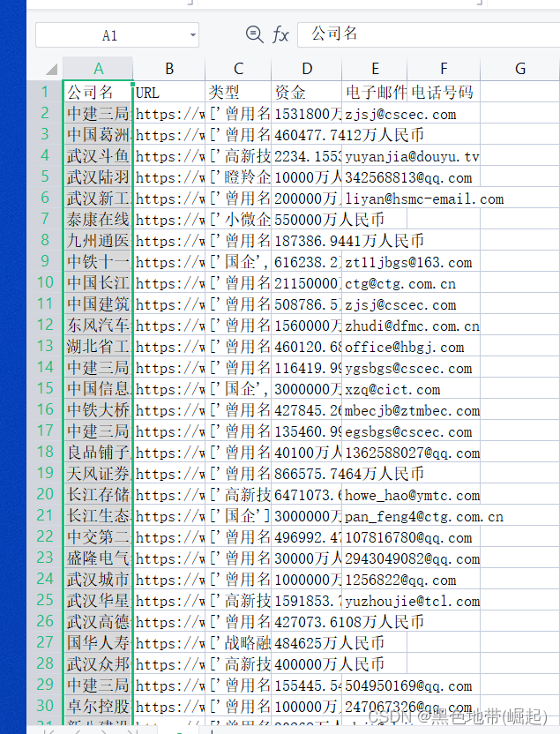Screen dimensions: 560x734
Task: Click the URL header cell
Action: (169, 93)
